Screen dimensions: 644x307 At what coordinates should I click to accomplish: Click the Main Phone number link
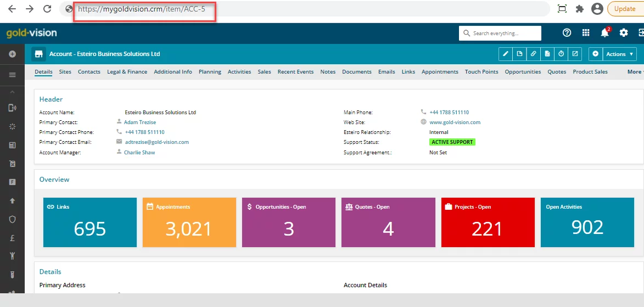[449, 112]
